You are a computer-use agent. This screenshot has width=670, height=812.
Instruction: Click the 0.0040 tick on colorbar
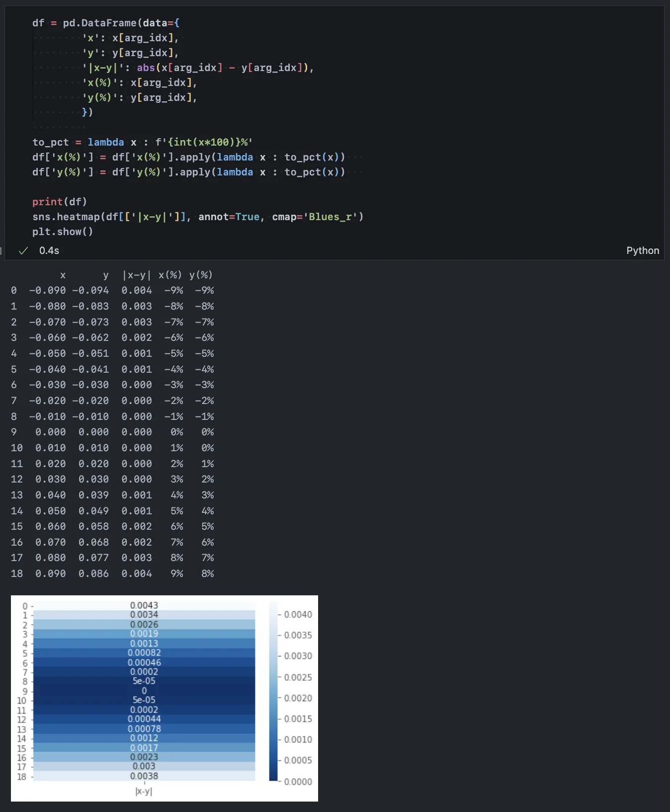(298, 615)
